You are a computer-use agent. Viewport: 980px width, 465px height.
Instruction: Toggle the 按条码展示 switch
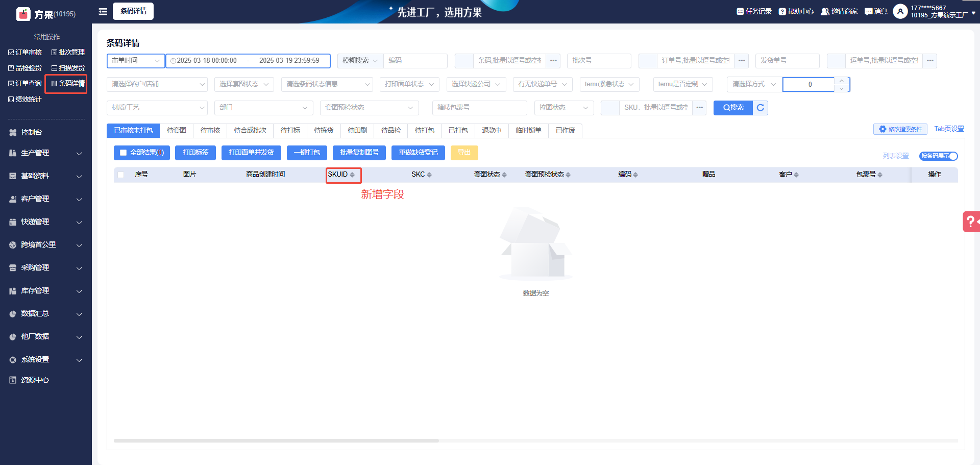938,156
